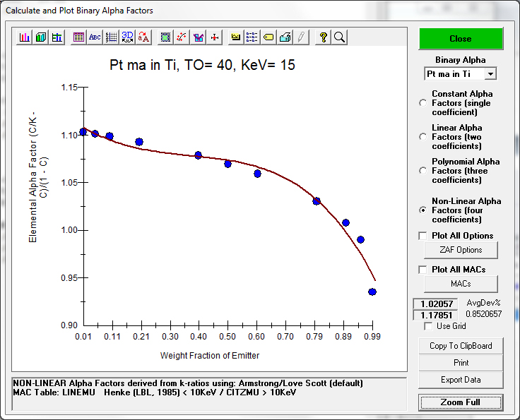This screenshot has width=520, height=420.
Task: Click the font size aA icon
Action: (143, 37)
